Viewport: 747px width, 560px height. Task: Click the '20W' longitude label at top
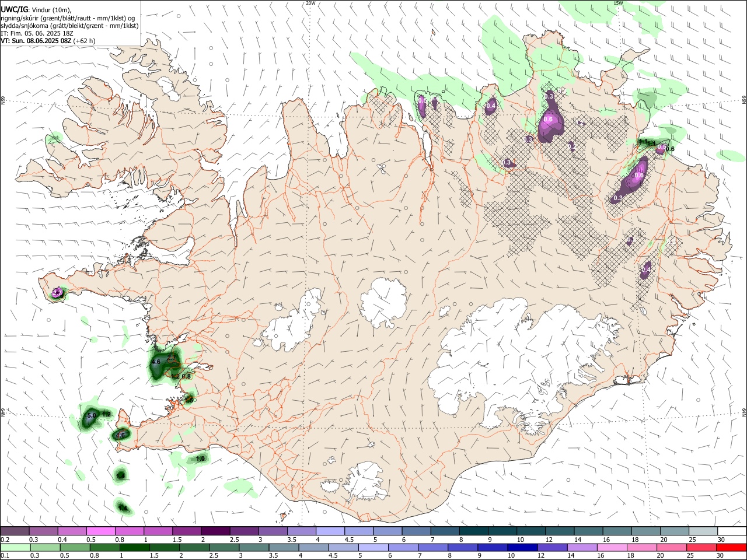pyautogui.click(x=310, y=3)
